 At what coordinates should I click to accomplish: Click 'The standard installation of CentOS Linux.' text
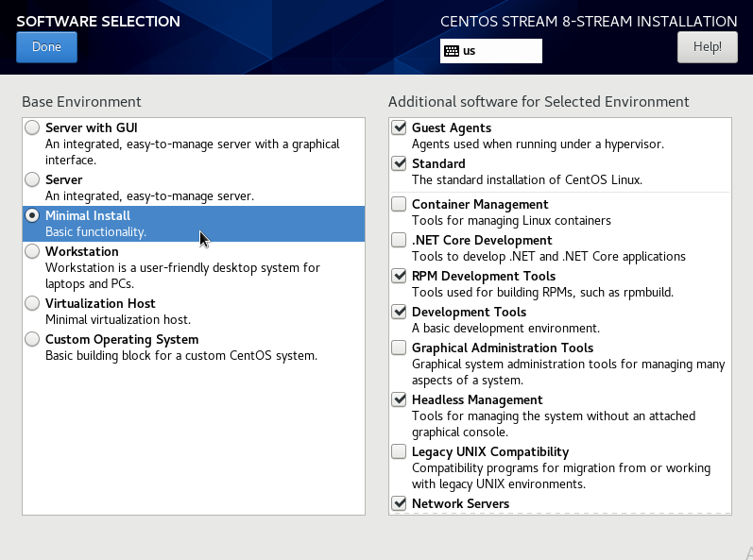click(527, 180)
